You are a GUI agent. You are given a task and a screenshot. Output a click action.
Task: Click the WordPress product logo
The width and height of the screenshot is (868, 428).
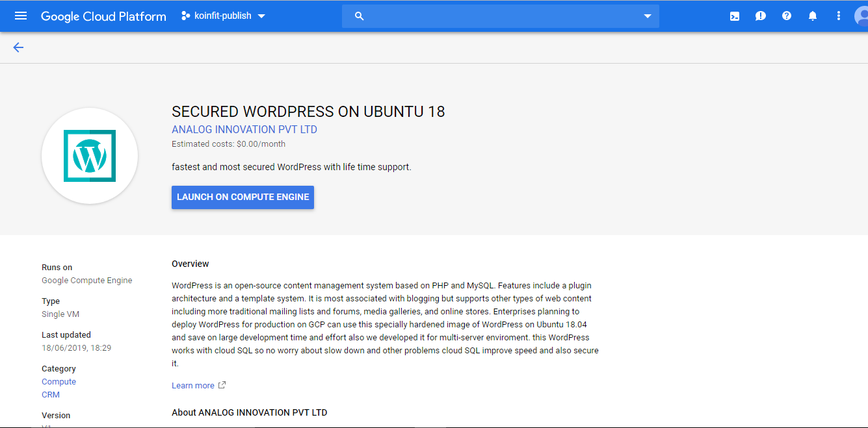point(90,156)
